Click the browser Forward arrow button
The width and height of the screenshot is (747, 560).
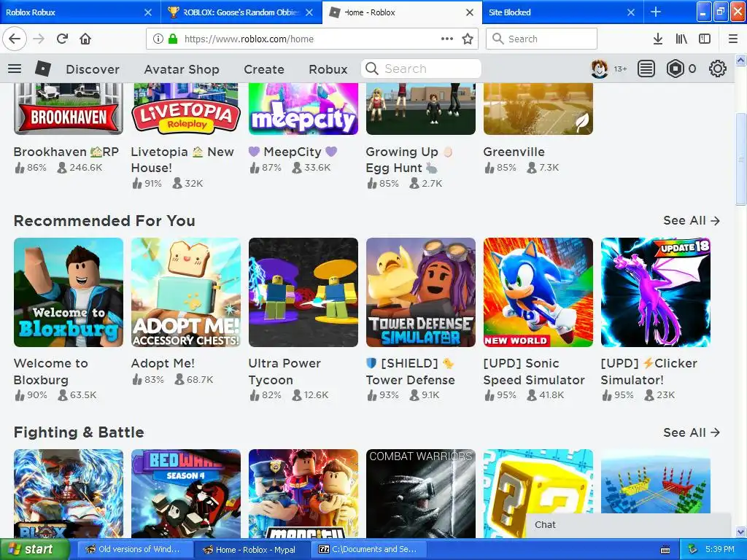[39, 39]
